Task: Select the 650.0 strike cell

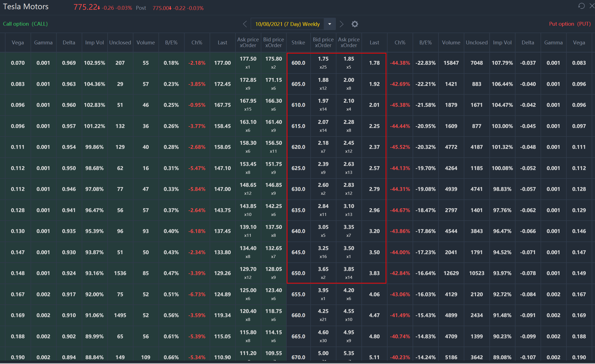Action: [298, 273]
